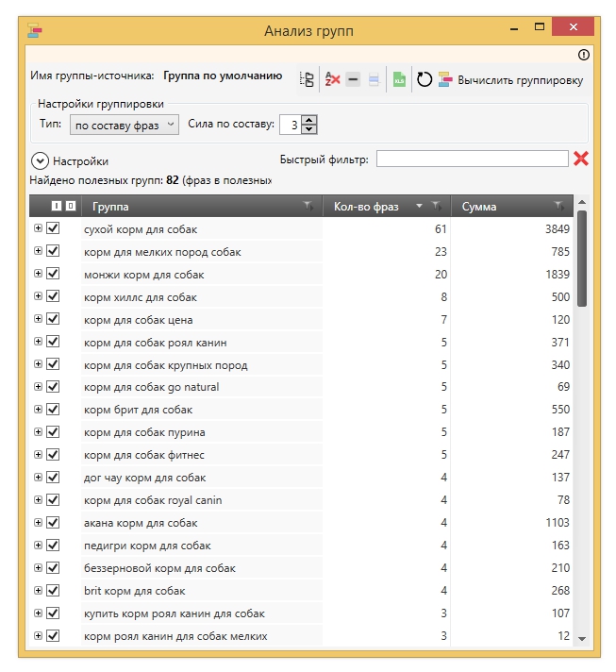Expand 'корм для собак go natural' group
This screenshot has height=672, width=616.
38,387
